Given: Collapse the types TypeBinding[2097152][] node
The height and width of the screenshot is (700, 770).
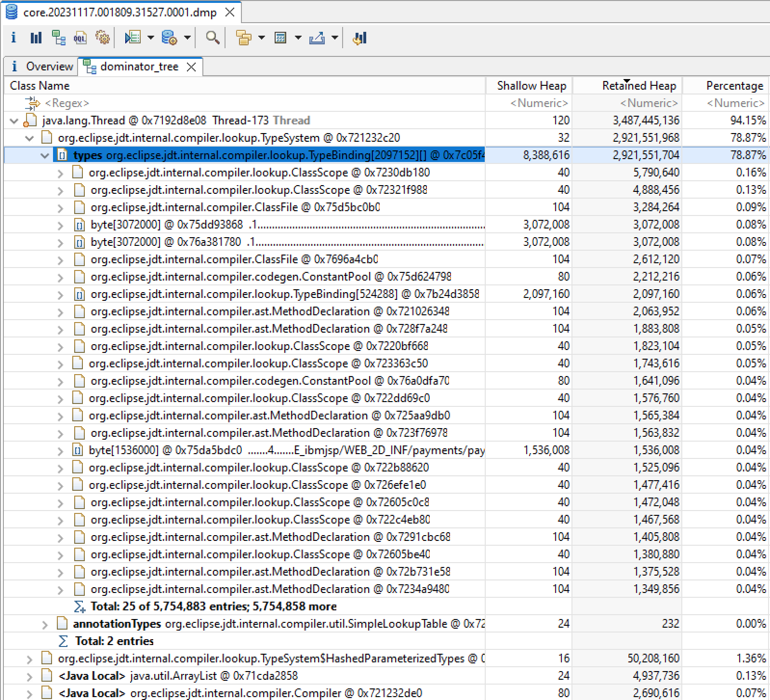Looking at the screenshot, I should click(45, 155).
